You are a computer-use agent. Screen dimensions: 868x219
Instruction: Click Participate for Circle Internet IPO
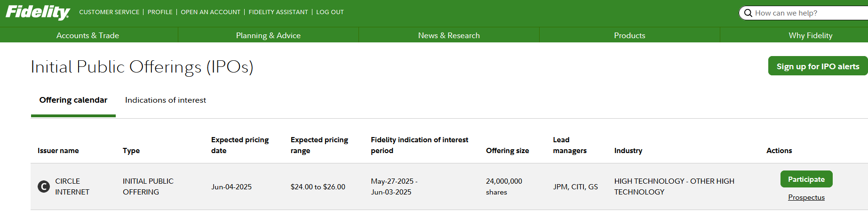point(806,179)
